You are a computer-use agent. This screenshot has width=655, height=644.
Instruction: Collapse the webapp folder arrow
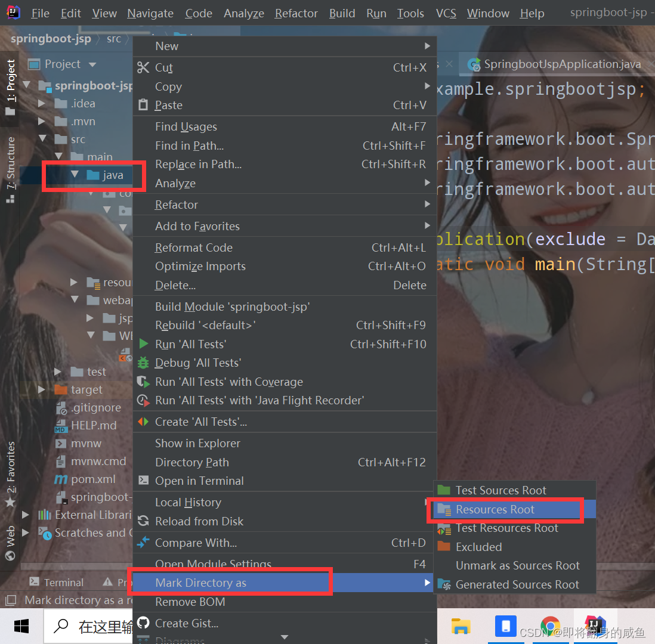pos(75,299)
